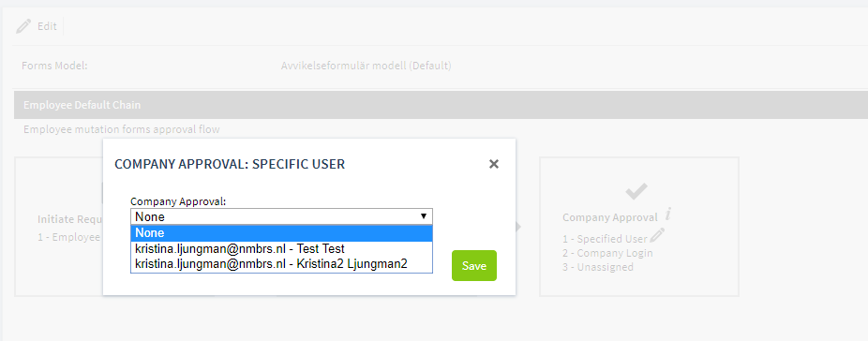The image size is (868, 341).
Task: Select the Employee Default Chain header
Action: [x=441, y=105]
